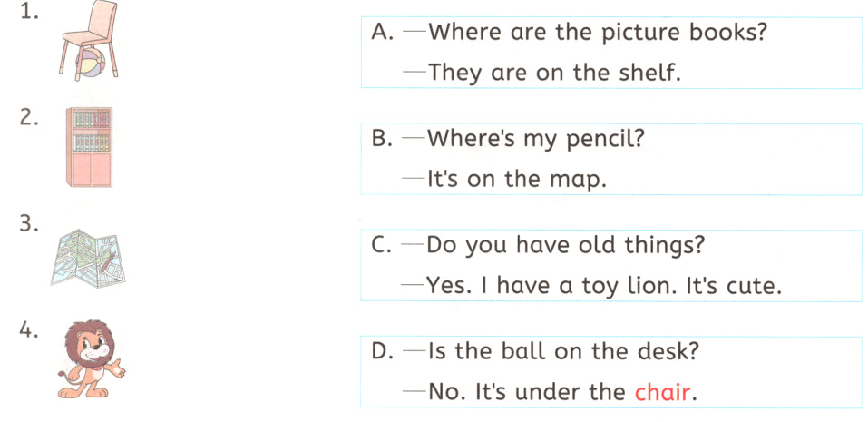The width and height of the screenshot is (868, 422).
Task: Select the letter B option label
Action: pos(382,140)
